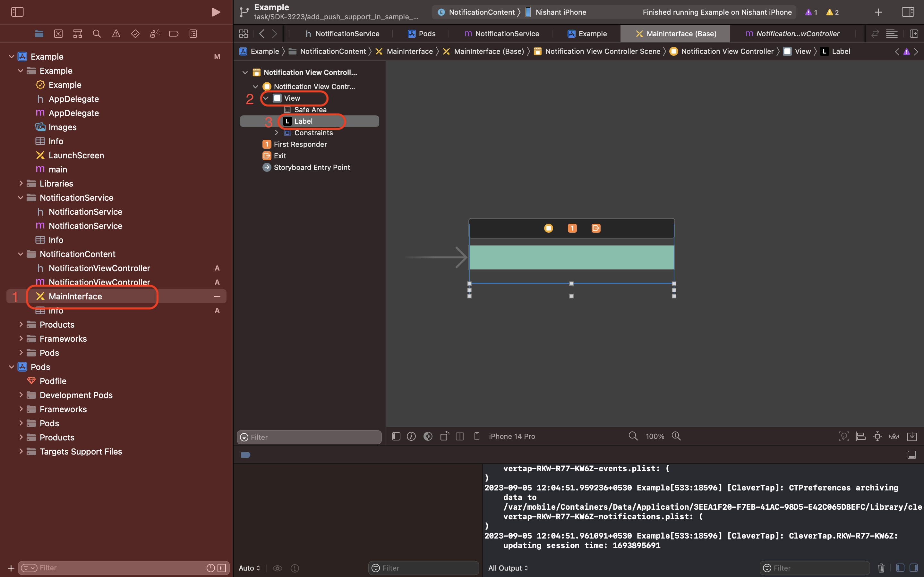Collapse the NotificationService folder
Viewport: 924px width, 577px height.
[x=21, y=198]
